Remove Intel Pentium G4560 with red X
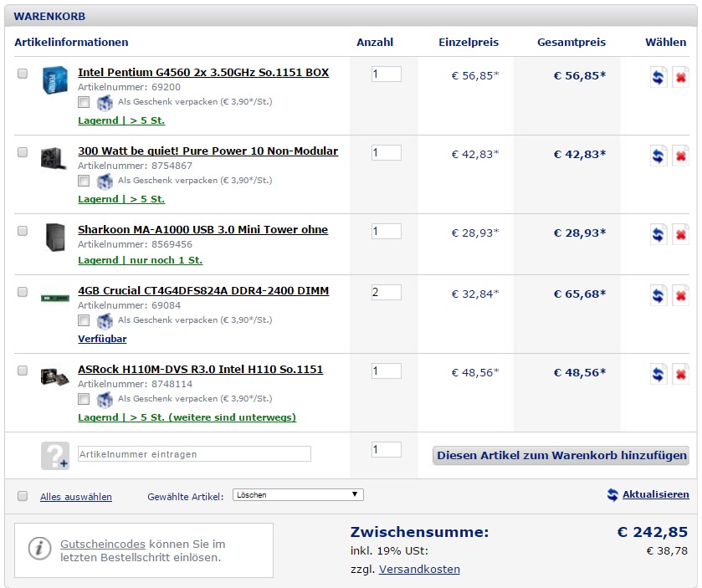 680,78
